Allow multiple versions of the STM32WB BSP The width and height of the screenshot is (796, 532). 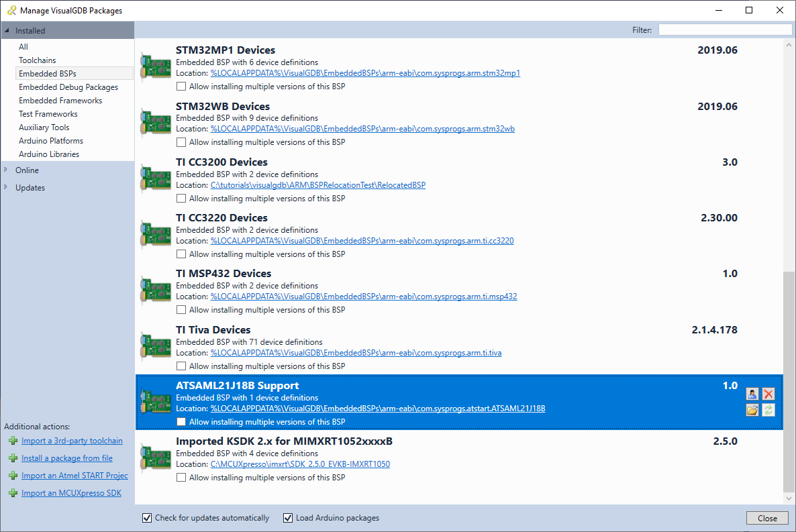(x=181, y=142)
